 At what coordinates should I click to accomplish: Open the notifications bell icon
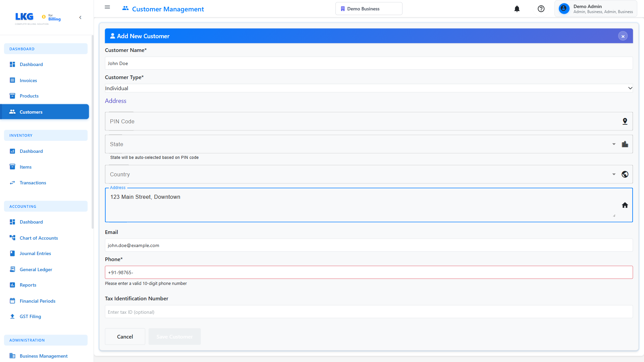pos(517,9)
